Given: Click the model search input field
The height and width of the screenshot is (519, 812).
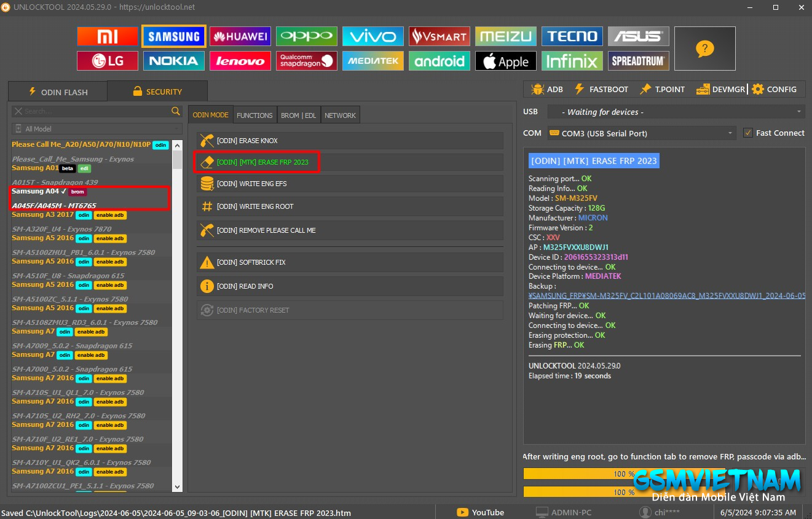Looking at the screenshot, I should click(x=91, y=111).
